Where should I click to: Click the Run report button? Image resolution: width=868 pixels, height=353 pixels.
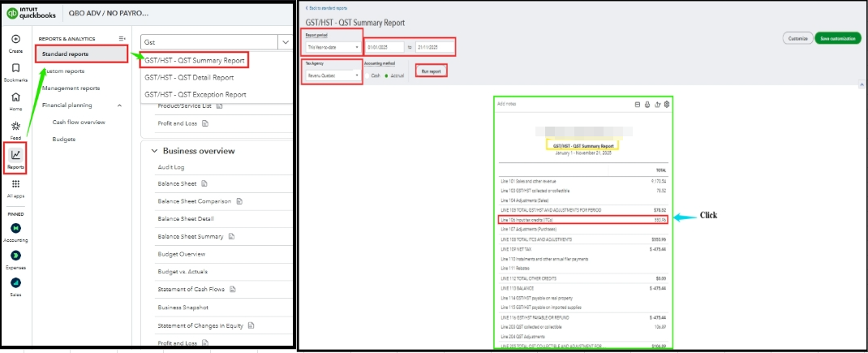click(430, 71)
